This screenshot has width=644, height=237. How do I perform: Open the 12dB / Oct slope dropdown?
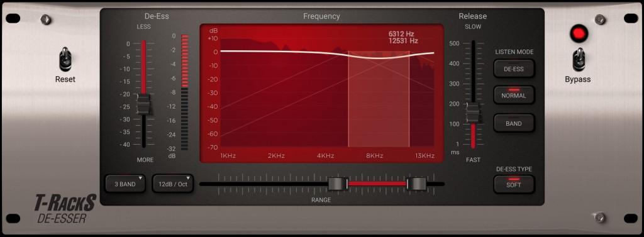(173, 184)
